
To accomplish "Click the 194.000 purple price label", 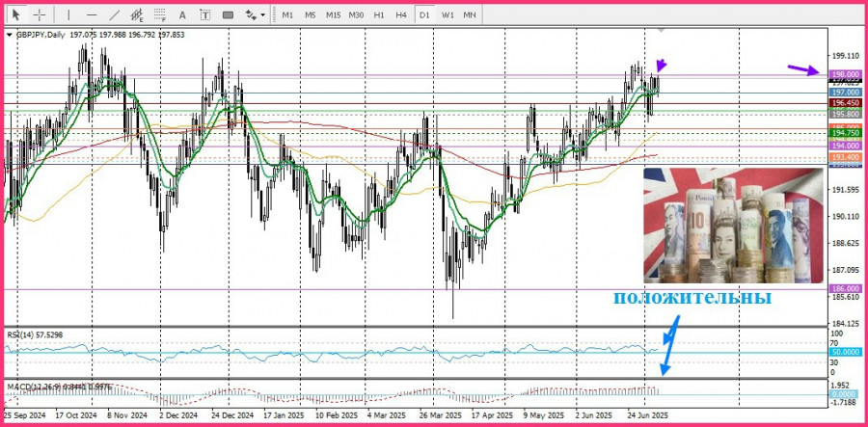I will tap(845, 146).
